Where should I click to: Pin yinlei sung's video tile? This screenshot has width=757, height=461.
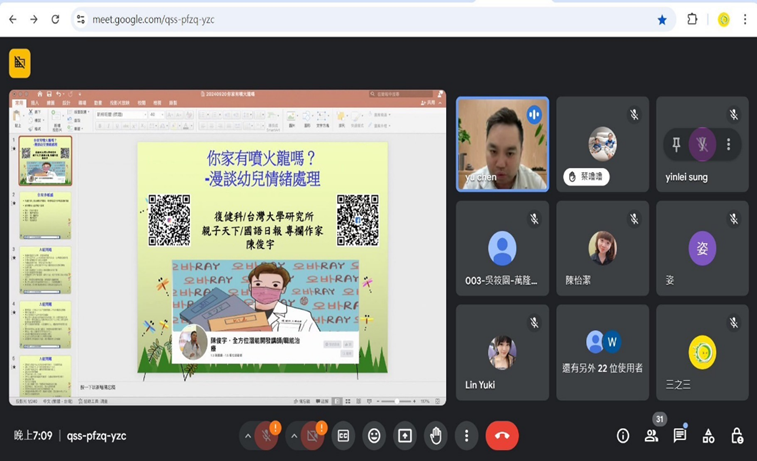(x=676, y=145)
